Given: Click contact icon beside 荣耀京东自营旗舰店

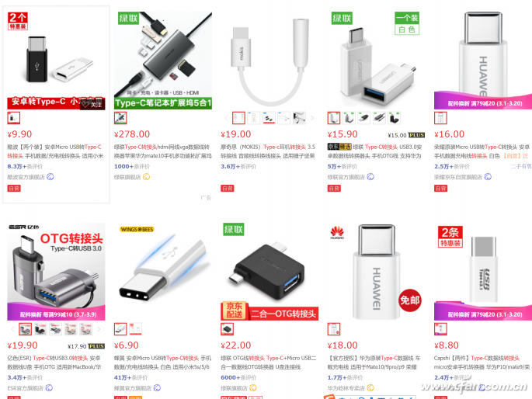Looking at the screenshot, I should (x=488, y=177).
